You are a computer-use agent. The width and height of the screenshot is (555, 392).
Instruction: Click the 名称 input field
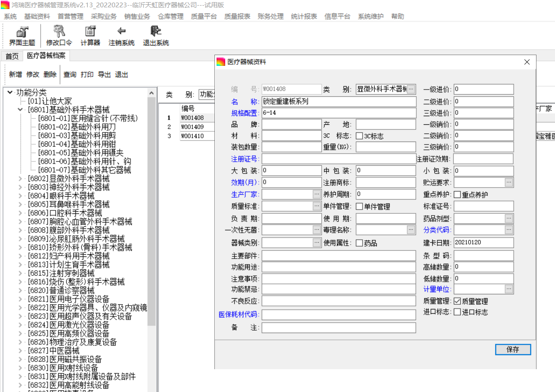(339, 102)
